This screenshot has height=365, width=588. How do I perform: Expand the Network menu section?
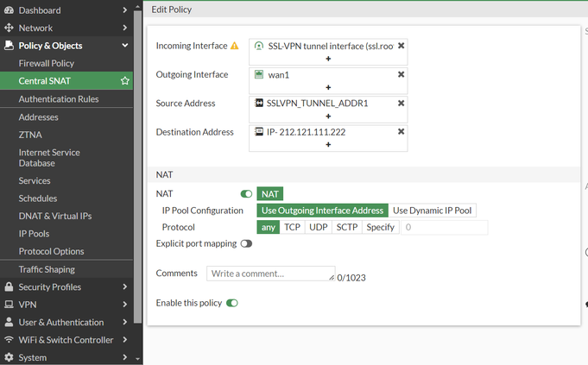point(125,28)
